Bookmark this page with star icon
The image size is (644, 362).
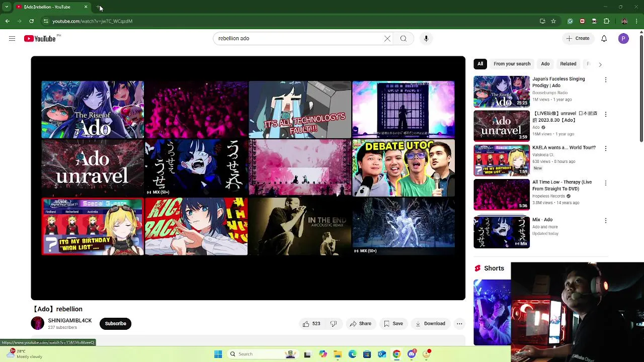553,21
